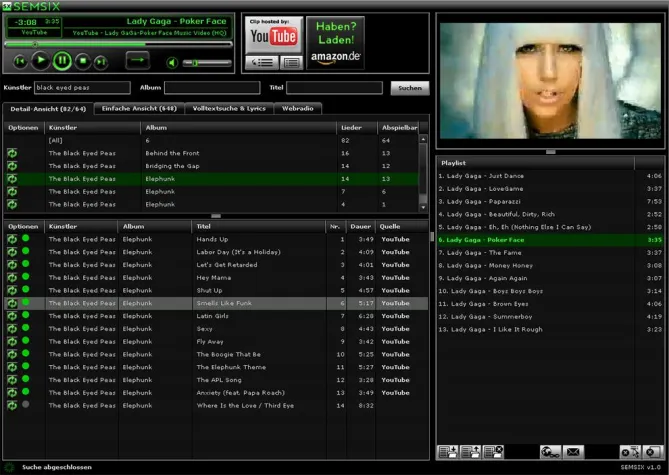
Task: Toggle green status dot for Hands Up
Action: pos(26,239)
